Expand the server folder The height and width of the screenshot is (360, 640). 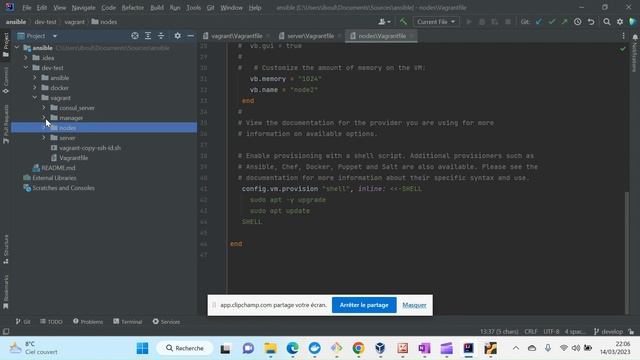[44, 138]
